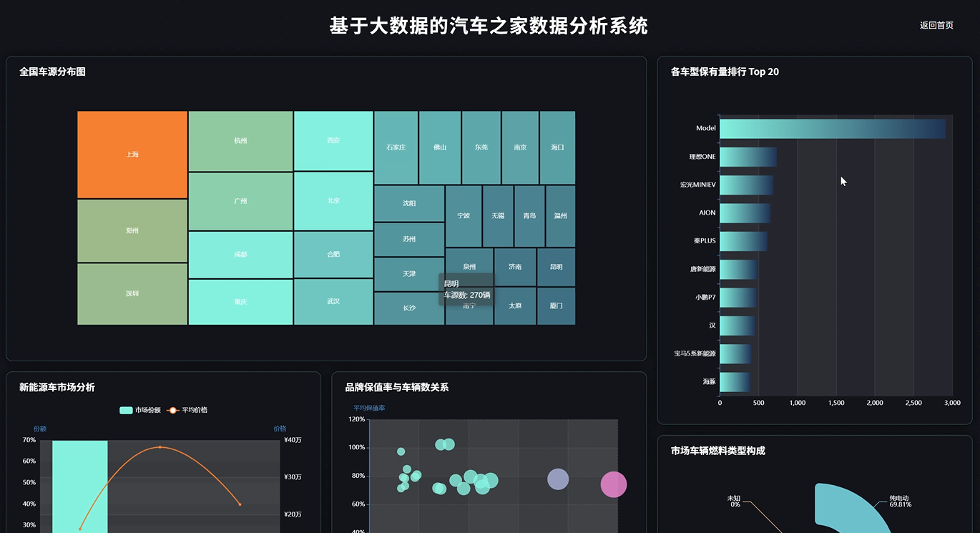Click the 全国车源分布图 panel title
The height and width of the screenshot is (533, 980).
point(52,72)
